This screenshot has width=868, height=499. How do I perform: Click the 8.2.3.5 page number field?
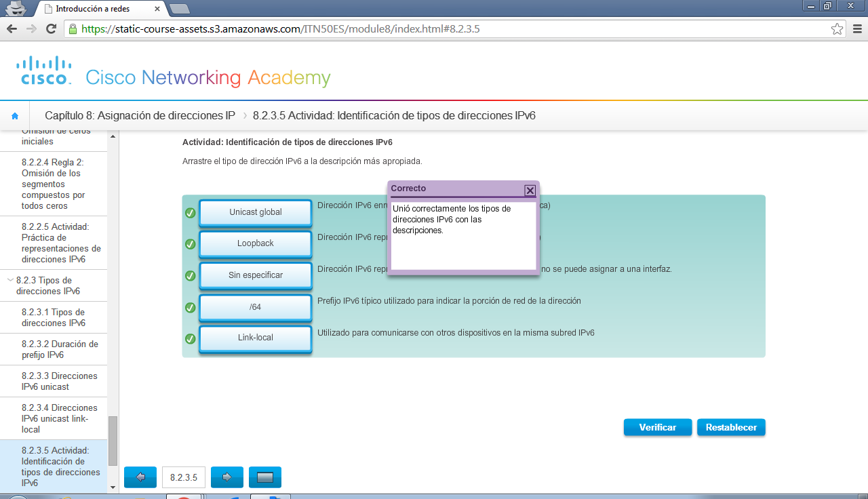click(x=183, y=477)
